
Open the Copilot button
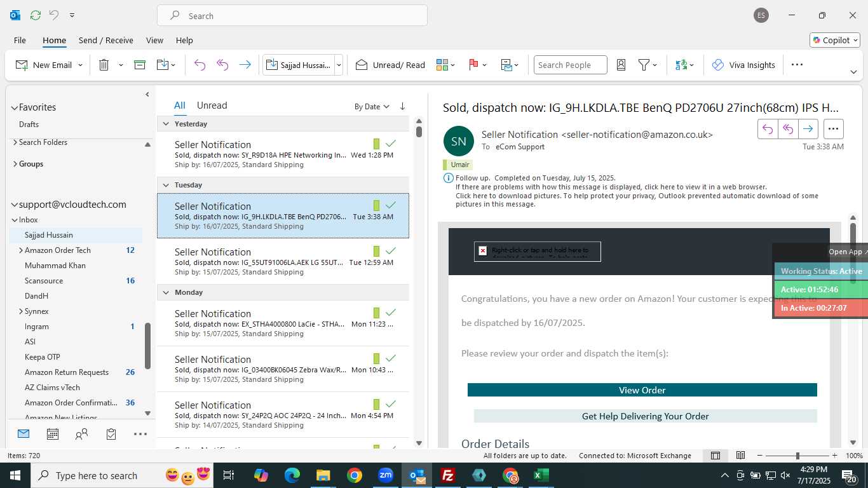834,40
